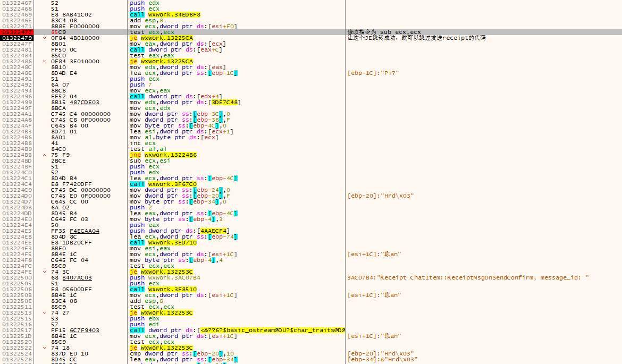Click comment "修改指令为 sub ecx,ecx"
622x364 pixels.
[384, 32]
